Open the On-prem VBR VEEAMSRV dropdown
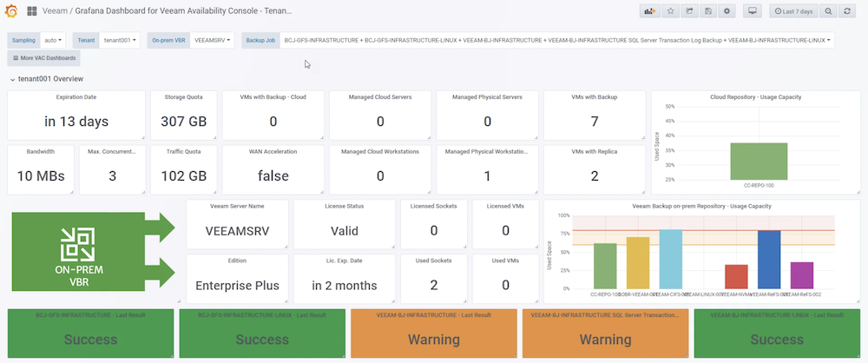 pos(212,40)
